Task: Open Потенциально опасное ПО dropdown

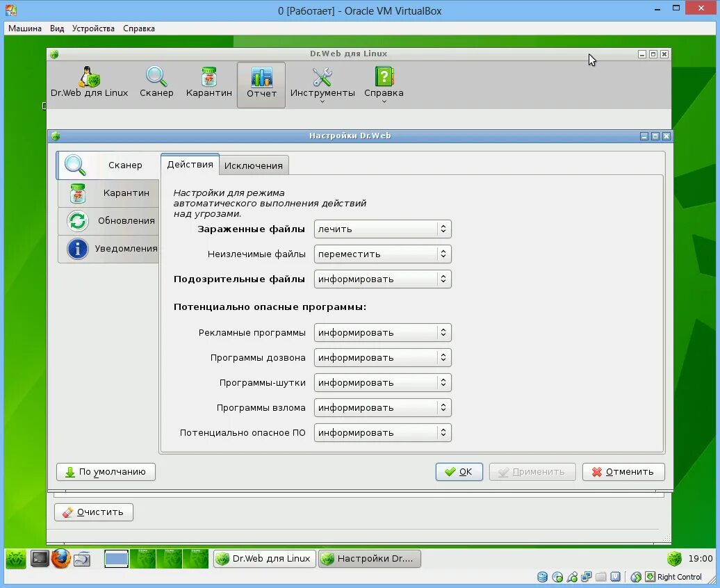Action: click(x=382, y=433)
